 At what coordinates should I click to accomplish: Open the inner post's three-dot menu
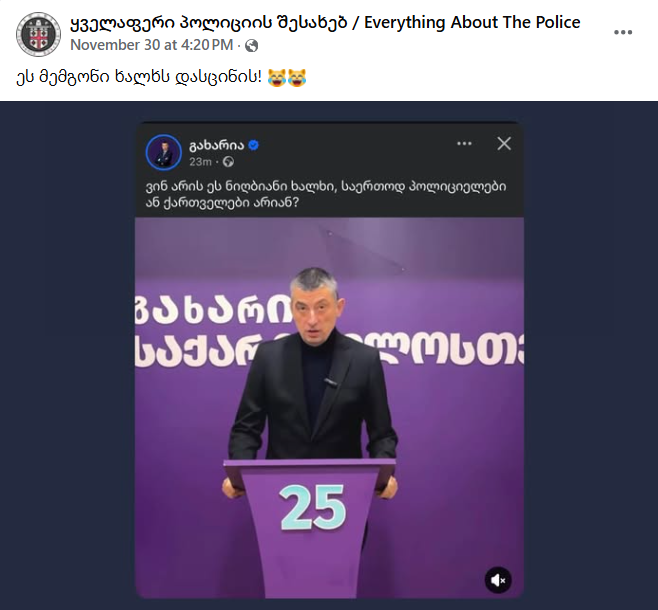pyautogui.click(x=464, y=143)
